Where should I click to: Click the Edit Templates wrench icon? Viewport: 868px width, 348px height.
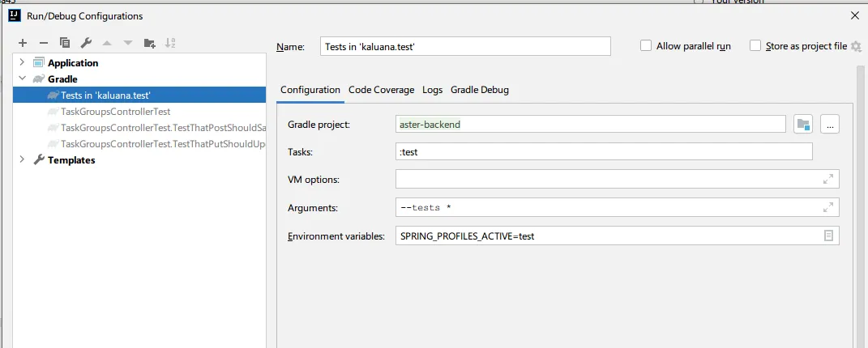[x=86, y=43]
